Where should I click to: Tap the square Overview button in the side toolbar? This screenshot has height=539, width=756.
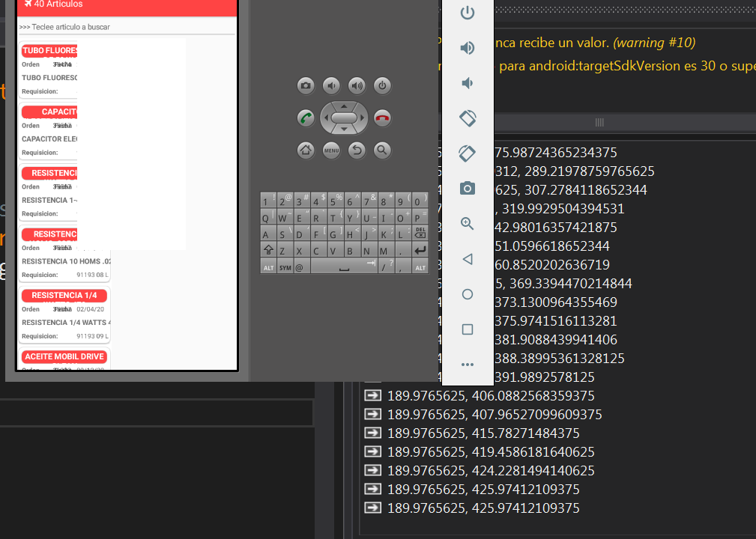(468, 329)
